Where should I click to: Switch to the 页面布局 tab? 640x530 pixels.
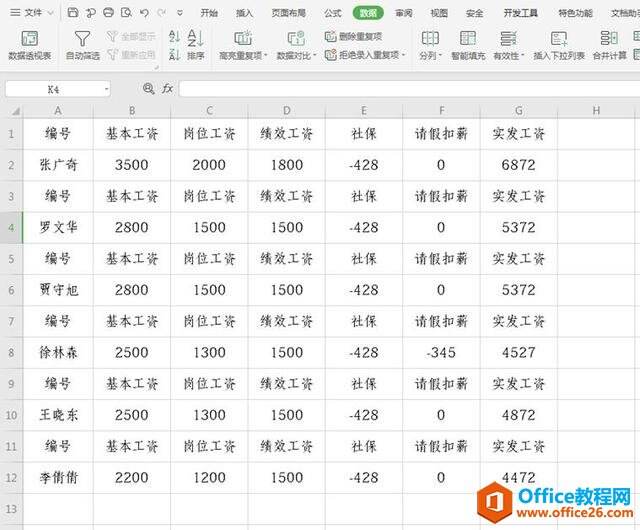[289, 13]
